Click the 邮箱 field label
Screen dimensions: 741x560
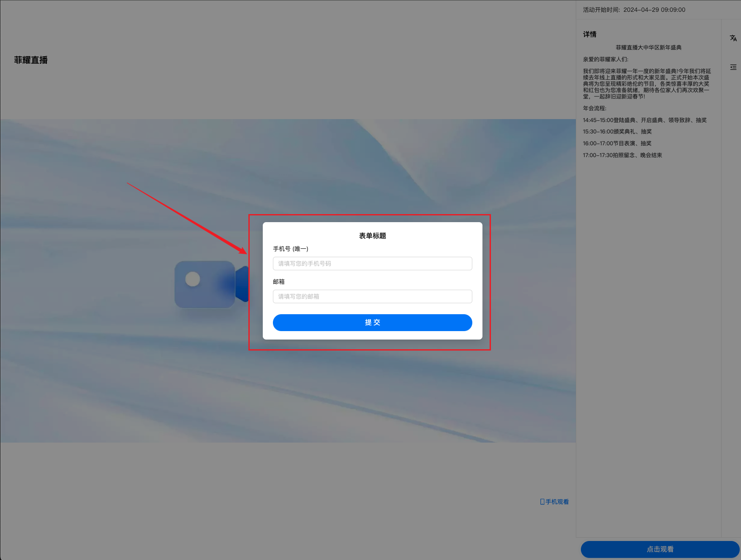click(279, 282)
